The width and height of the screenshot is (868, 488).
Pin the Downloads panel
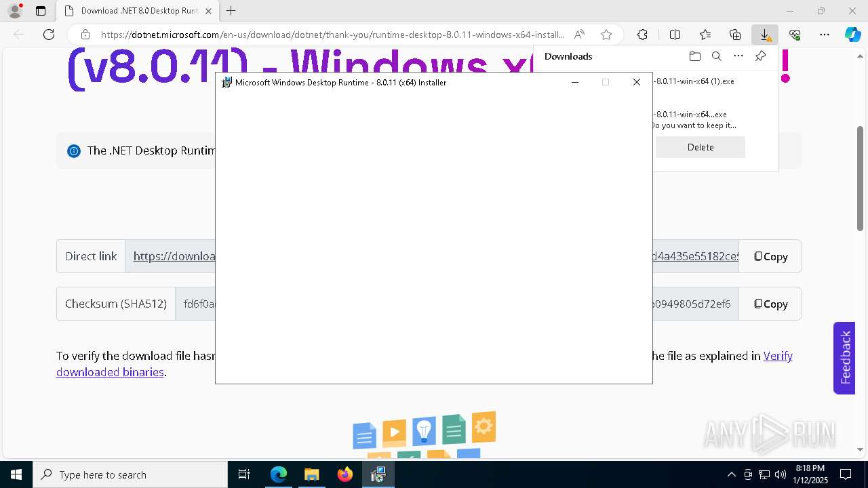(x=760, y=56)
